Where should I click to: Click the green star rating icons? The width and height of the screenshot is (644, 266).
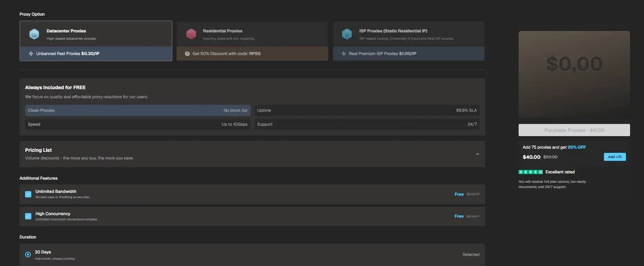[x=530, y=172]
